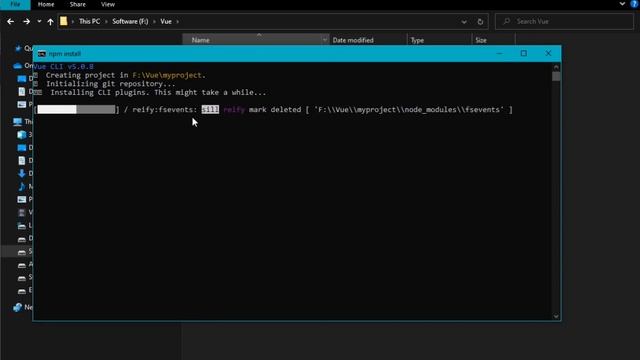This screenshot has height=360, width=640.
Task: Click the Search Vue field
Action: click(564, 21)
